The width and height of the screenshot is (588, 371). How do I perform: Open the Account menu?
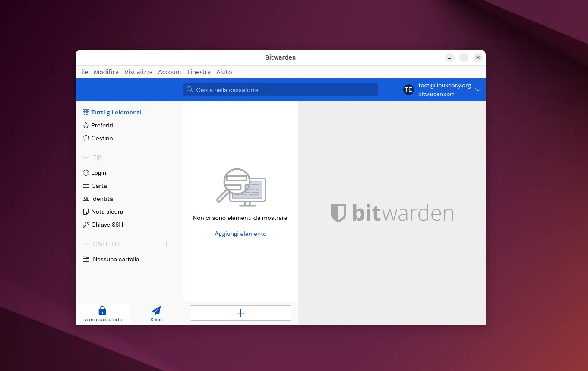tap(170, 72)
